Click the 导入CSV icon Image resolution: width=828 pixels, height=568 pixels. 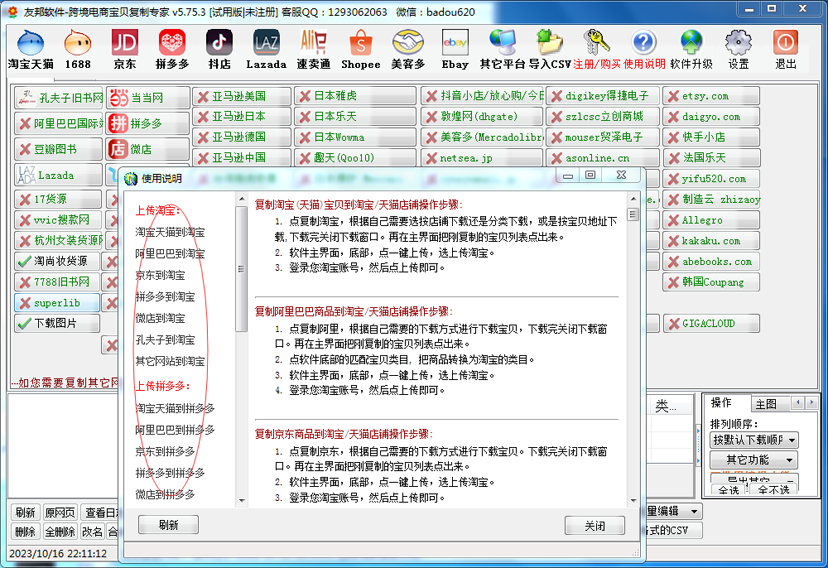click(547, 49)
